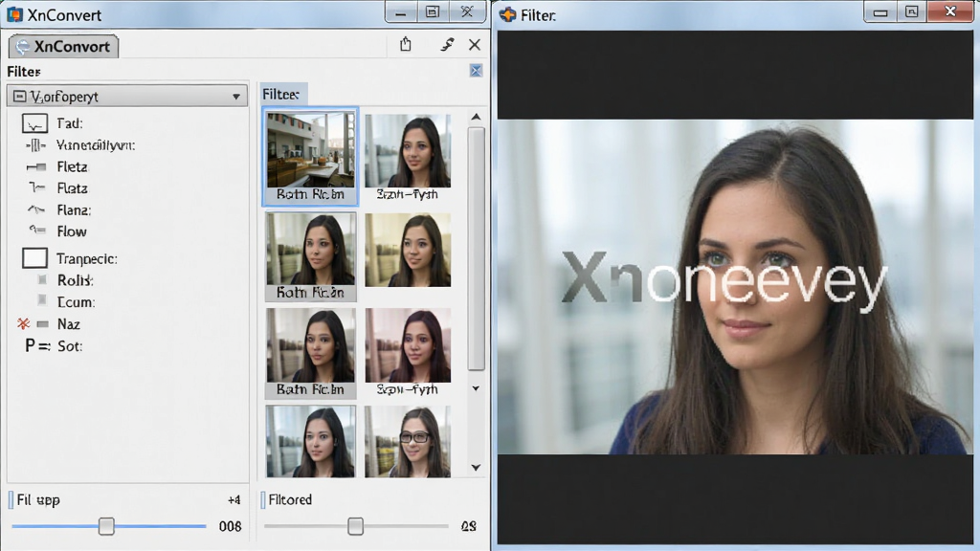
Task: Select the portrait thumbnail with glasses
Action: coord(408,442)
